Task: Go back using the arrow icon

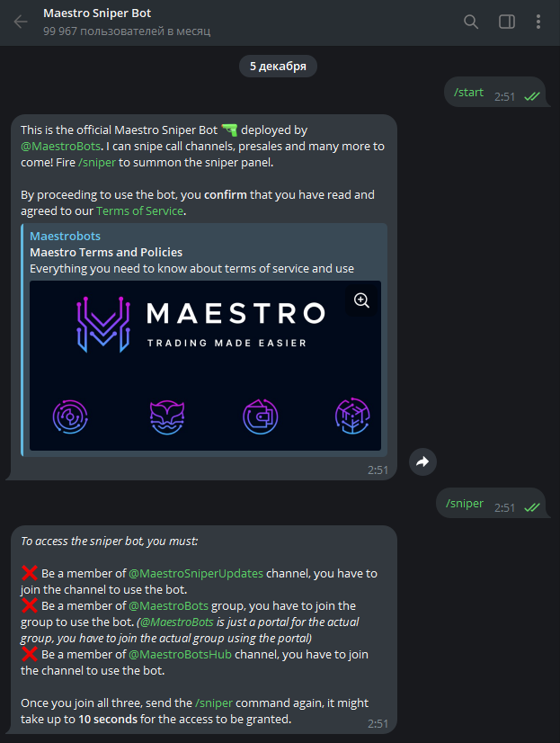Action: click(21, 22)
